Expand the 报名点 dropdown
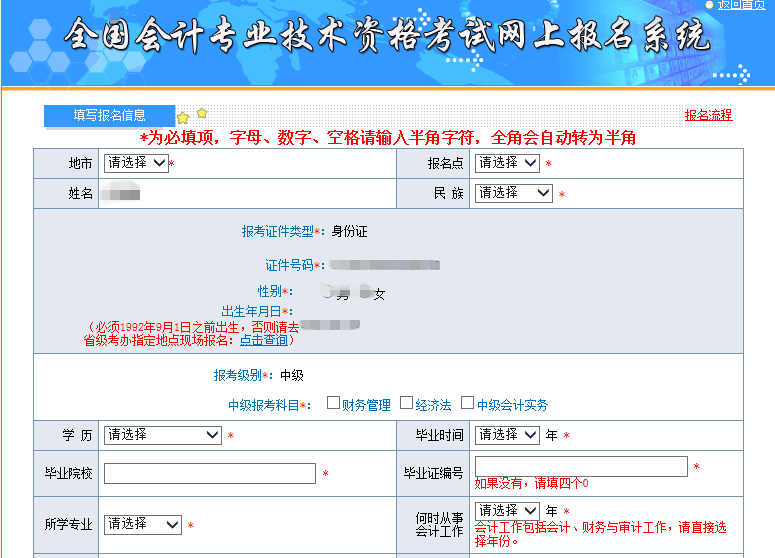The height and width of the screenshot is (558, 775). (x=507, y=163)
